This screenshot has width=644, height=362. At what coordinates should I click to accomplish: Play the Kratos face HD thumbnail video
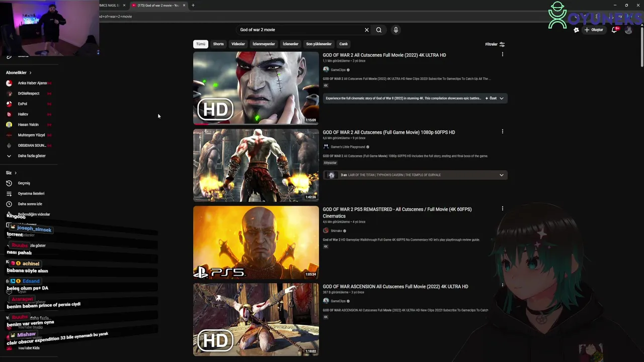(x=256, y=88)
